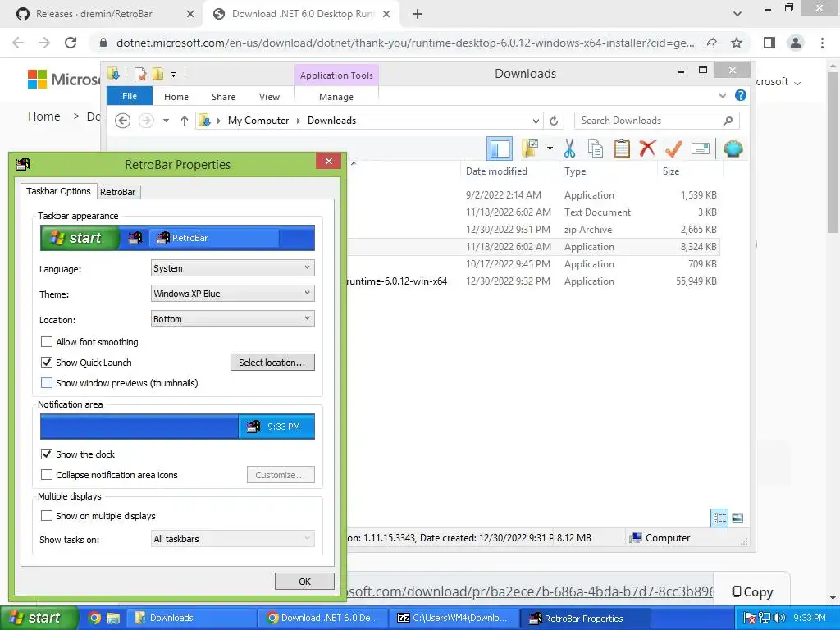The image size is (840, 630).
Task: Open the Chrome side panel icon
Action: tap(769, 43)
